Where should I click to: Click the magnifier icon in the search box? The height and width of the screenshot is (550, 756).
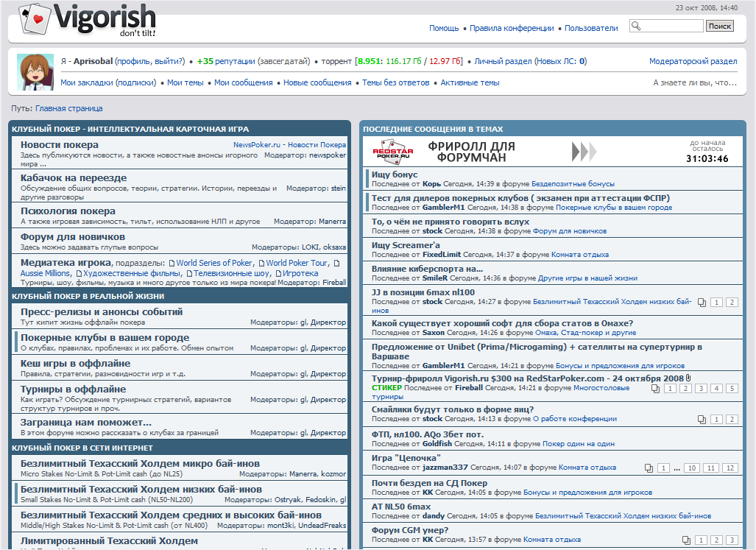pos(636,26)
